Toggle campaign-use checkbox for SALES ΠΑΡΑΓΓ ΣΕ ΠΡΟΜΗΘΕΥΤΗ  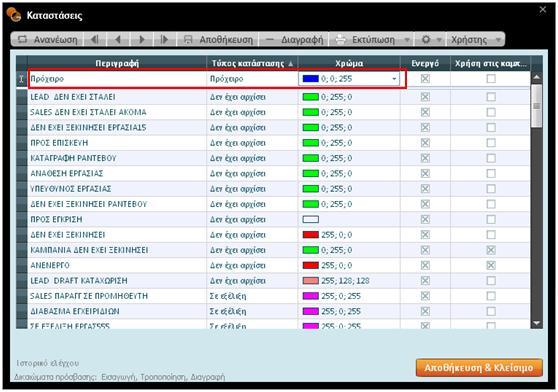pos(491,296)
